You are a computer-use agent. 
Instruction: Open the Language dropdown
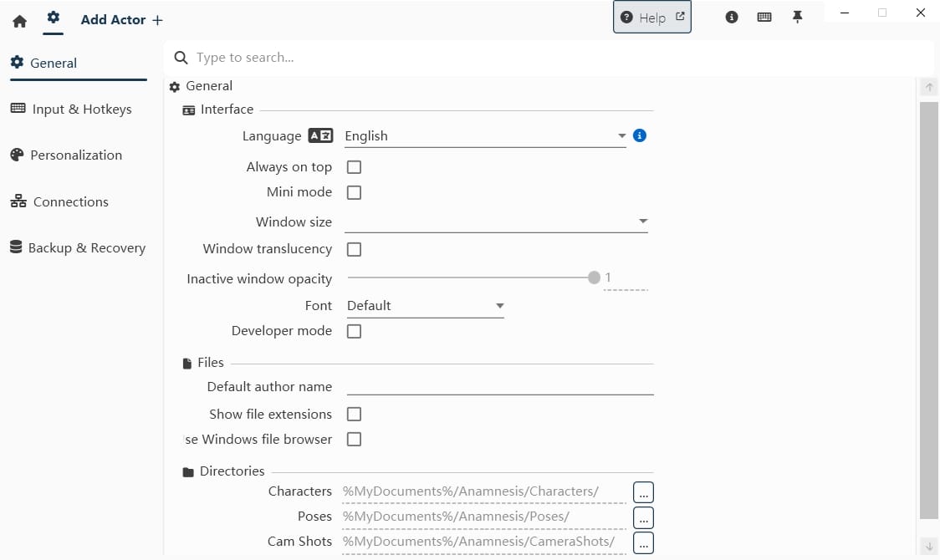[x=485, y=136]
